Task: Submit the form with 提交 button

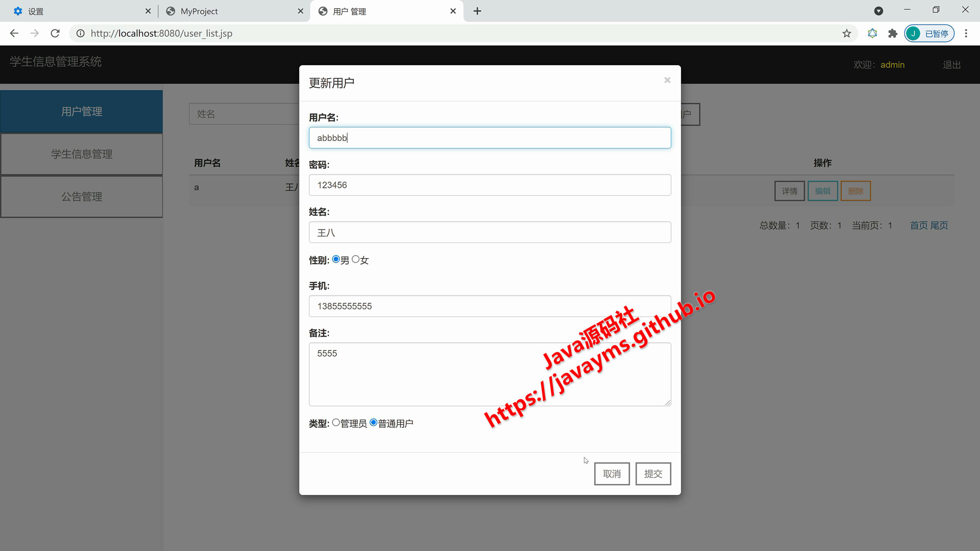Action: click(653, 474)
